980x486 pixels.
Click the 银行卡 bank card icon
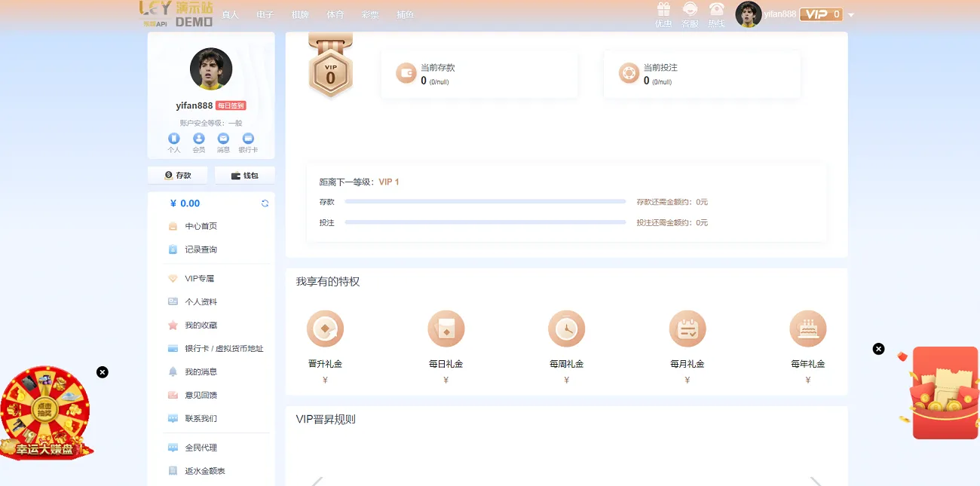pos(247,139)
